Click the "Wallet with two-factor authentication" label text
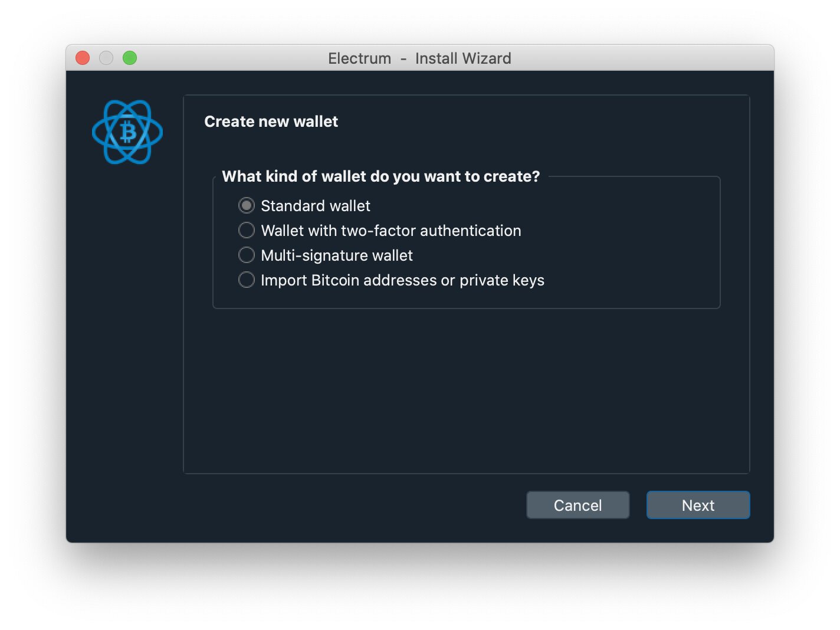This screenshot has width=840, height=630. click(x=391, y=231)
